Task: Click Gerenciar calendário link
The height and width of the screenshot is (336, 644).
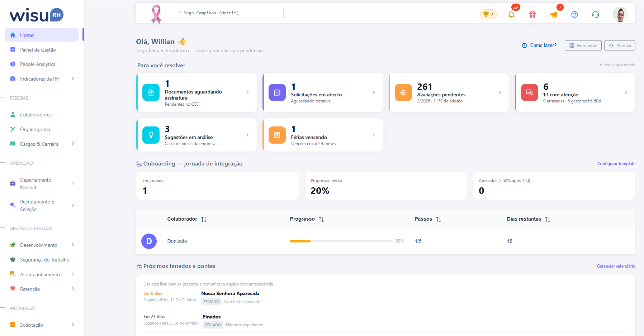Action: click(x=616, y=266)
